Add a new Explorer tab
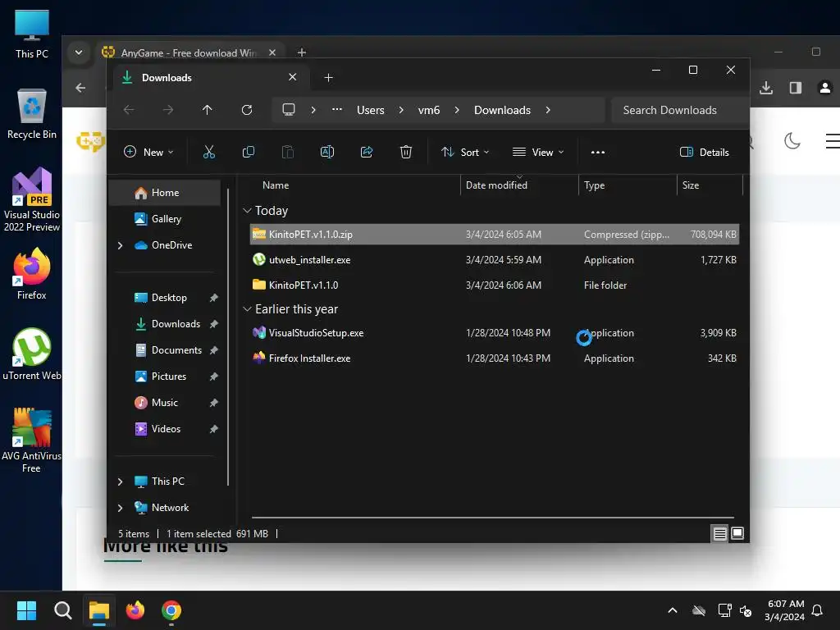Image resolution: width=840 pixels, height=630 pixels. pos(328,78)
